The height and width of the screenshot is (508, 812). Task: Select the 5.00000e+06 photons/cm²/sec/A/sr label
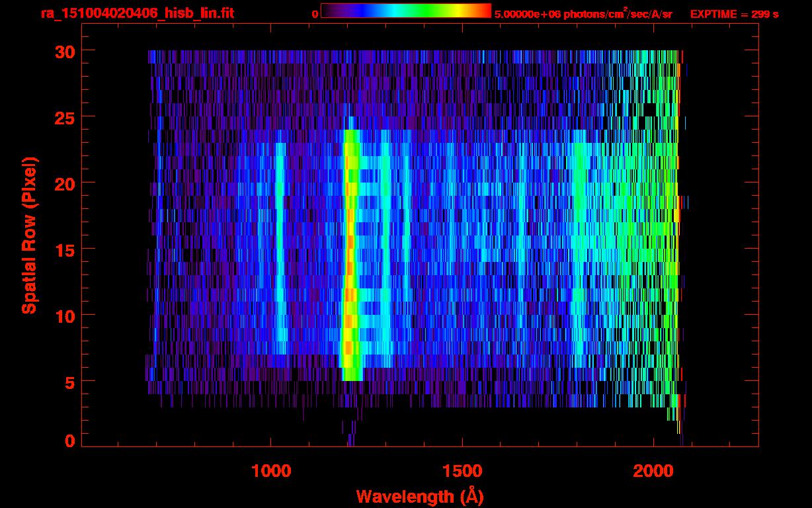(583, 14)
